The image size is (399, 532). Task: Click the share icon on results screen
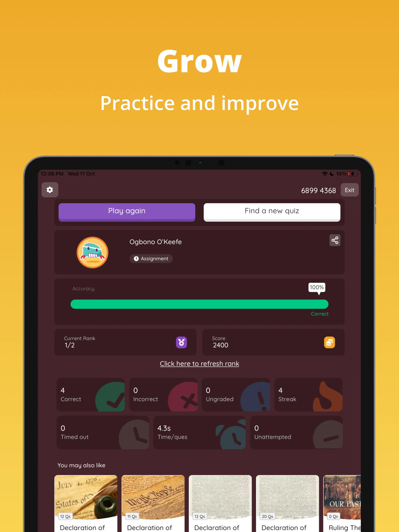(x=335, y=240)
